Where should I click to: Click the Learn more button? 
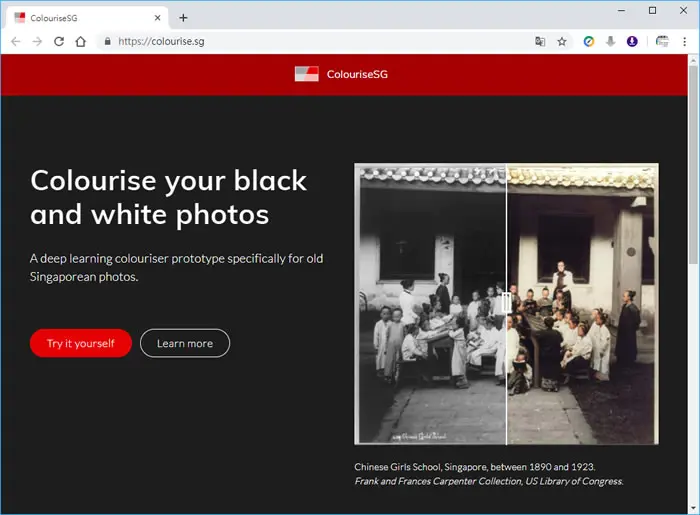tap(185, 343)
